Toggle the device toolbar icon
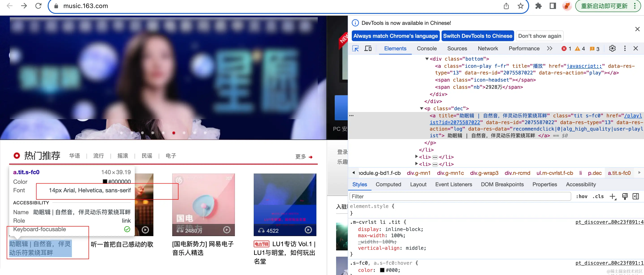This screenshot has width=644, height=275. pyautogui.click(x=368, y=49)
